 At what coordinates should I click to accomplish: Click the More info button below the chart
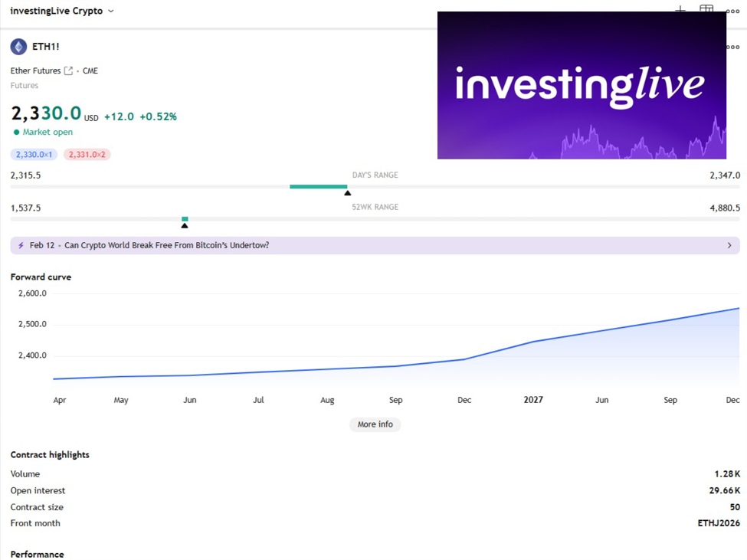(x=375, y=424)
